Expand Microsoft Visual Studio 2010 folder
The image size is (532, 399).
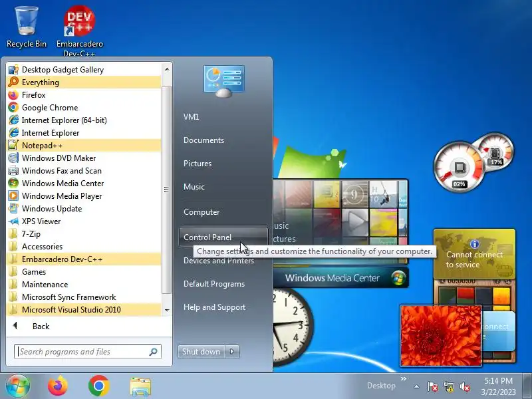pyautogui.click(x=84, y=309)
